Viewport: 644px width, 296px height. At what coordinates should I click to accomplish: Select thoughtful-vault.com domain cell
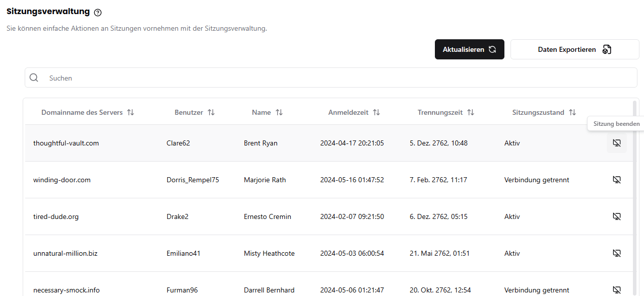click(66, 143)
